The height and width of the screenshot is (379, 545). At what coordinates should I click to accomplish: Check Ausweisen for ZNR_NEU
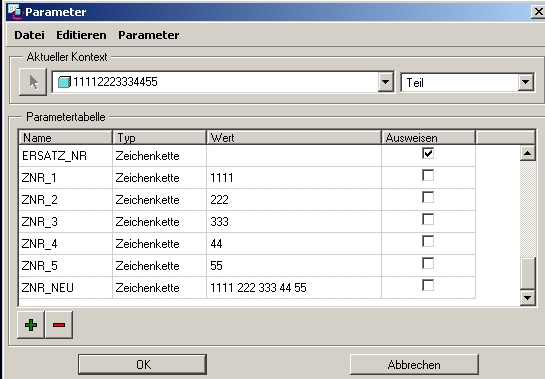428,285
